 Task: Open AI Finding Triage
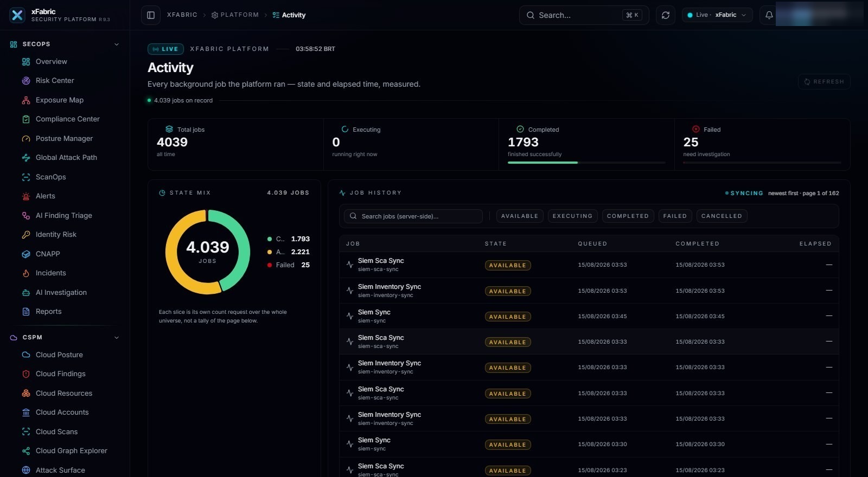tap(65, 216)
